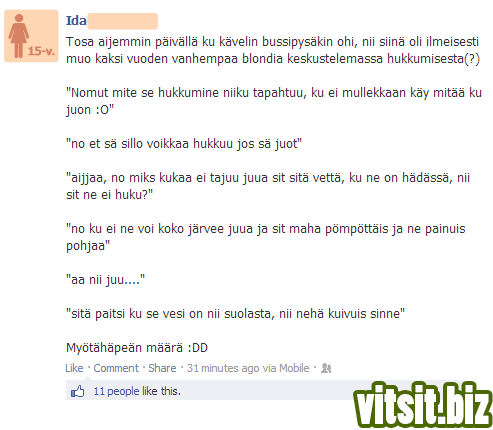
Task: Show the 11 people who like this
Action: (x=137, y=391)
